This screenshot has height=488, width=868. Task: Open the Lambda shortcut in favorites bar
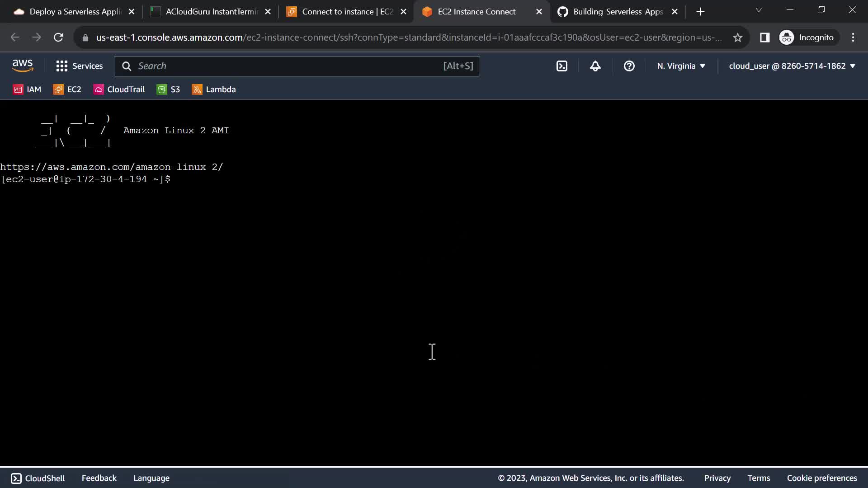point(214,89)
